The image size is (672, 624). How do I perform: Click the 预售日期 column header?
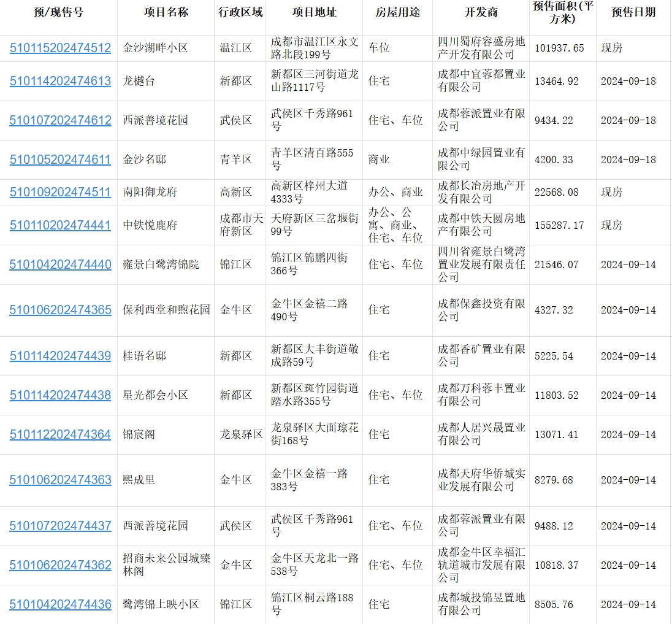coord(633,12)
